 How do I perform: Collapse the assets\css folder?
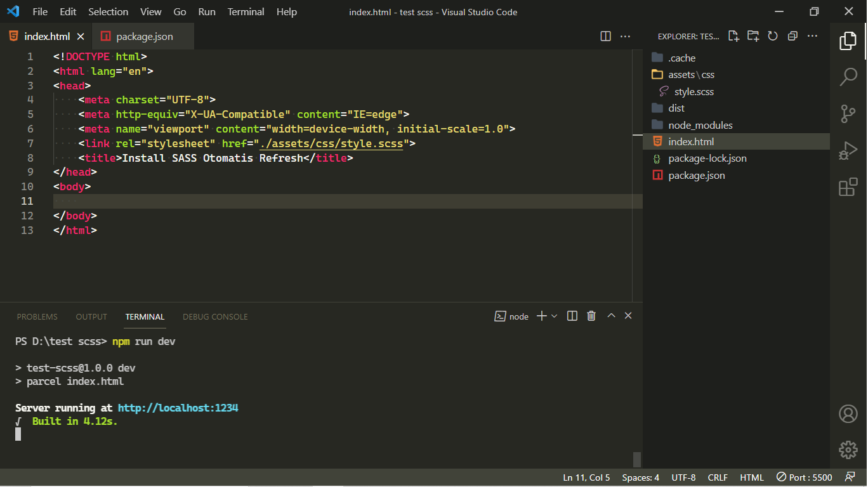coord(736,75)
